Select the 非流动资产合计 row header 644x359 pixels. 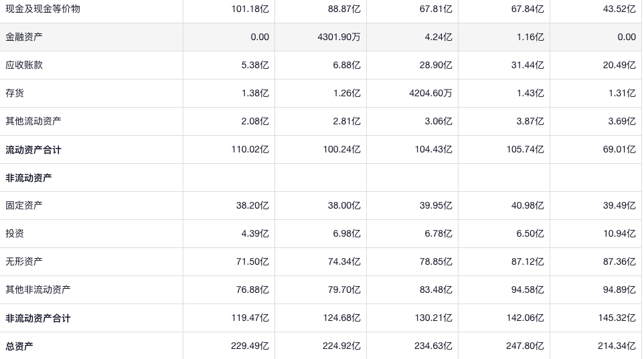pyautogui.click(x=38, y=318)
